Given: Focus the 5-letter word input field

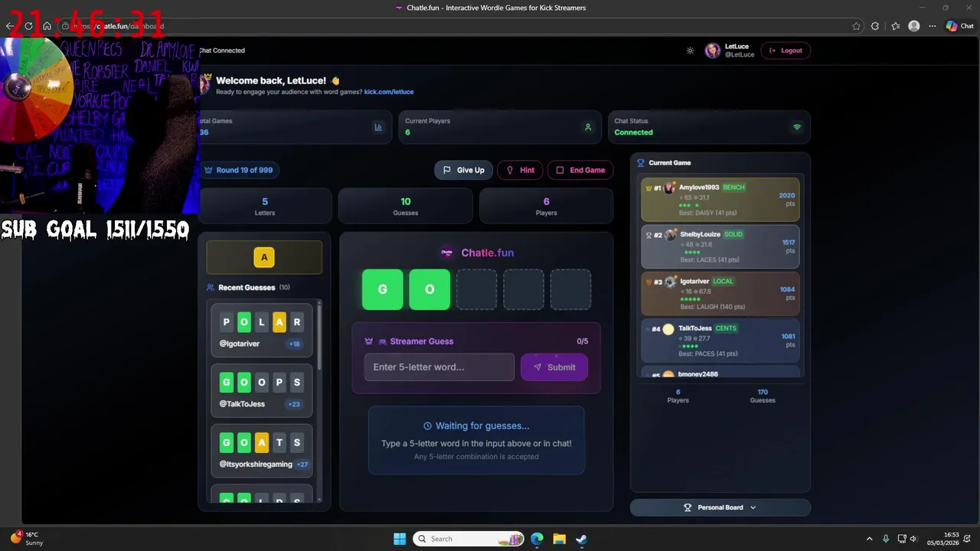Looking at the screenshot, I should (x=439, y=367).
